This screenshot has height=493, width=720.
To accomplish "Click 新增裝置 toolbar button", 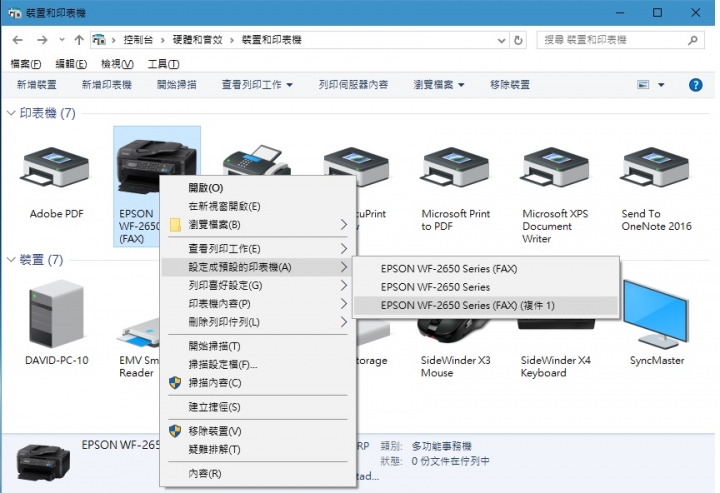I will (x=37, y=85).
